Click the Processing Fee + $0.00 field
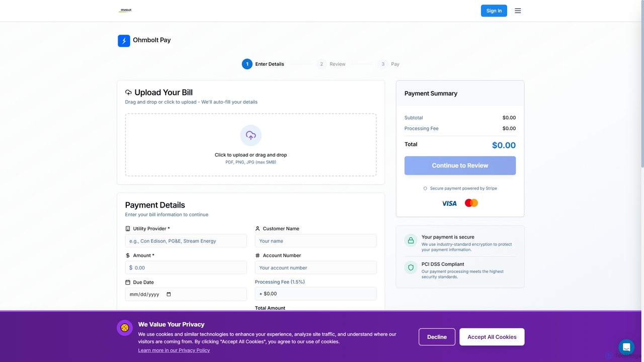Viewport: 644px width, 362px height. (315, 294)
